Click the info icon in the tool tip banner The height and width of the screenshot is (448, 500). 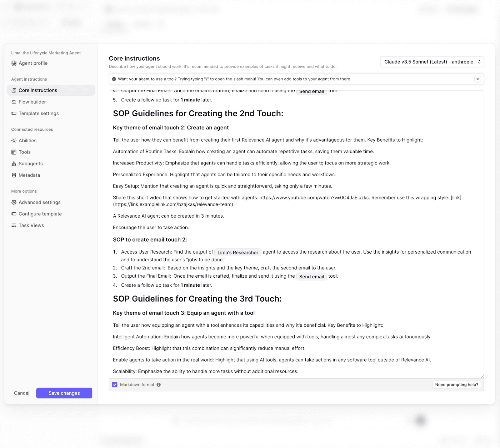pos(114,79)
